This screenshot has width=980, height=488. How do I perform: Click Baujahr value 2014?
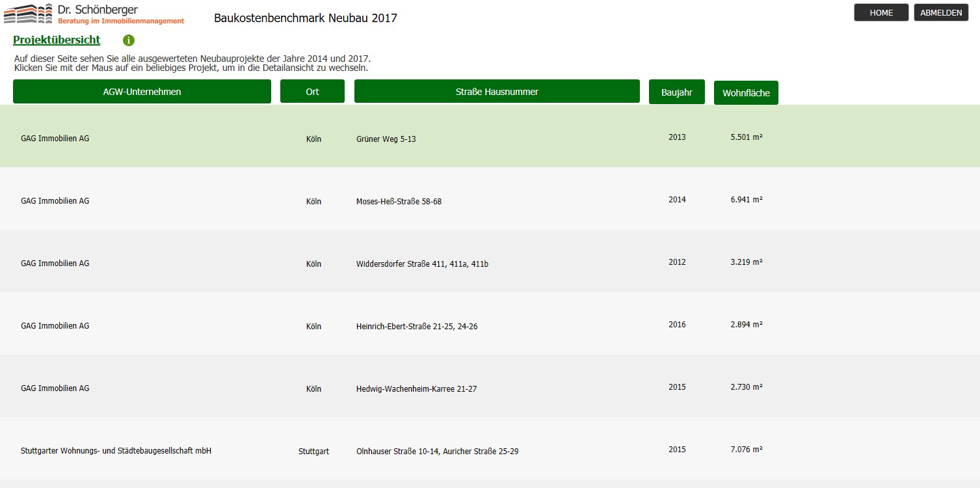pos(677,200)
